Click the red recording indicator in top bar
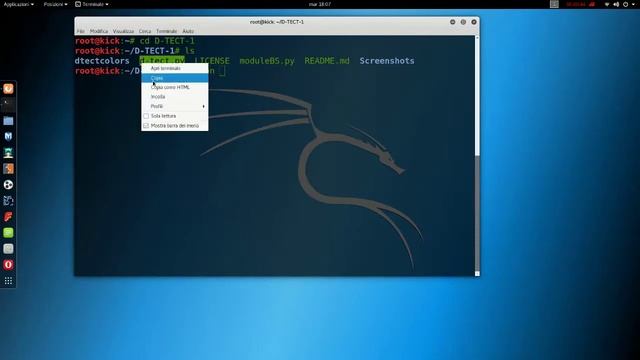This screenshot has height=360, width=640. click(x=580, y=4)
